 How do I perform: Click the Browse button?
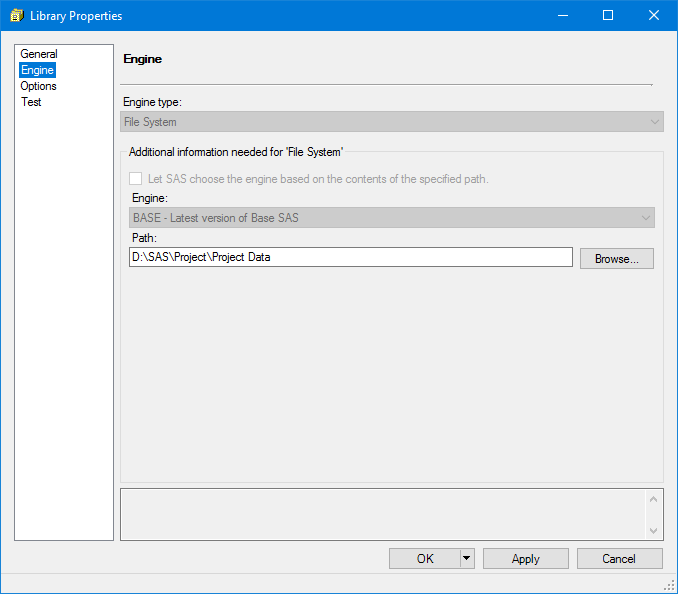point(616,258)
